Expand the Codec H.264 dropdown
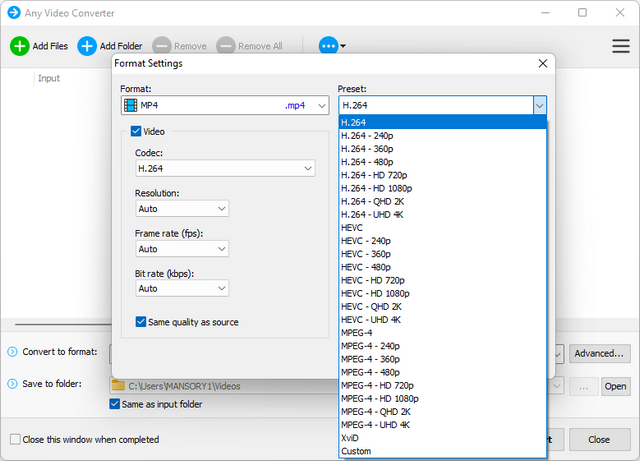This screenshot has height=461, width=640. [225, 169]
